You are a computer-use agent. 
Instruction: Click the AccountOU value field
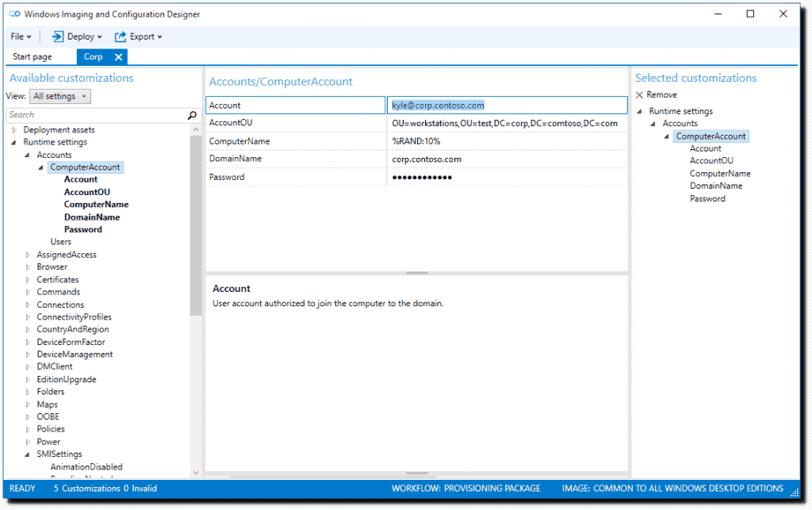pos(507,123)
